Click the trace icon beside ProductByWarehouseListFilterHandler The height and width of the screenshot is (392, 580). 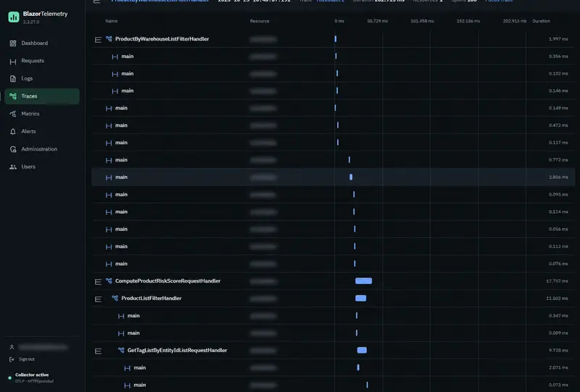coord(109,39)
